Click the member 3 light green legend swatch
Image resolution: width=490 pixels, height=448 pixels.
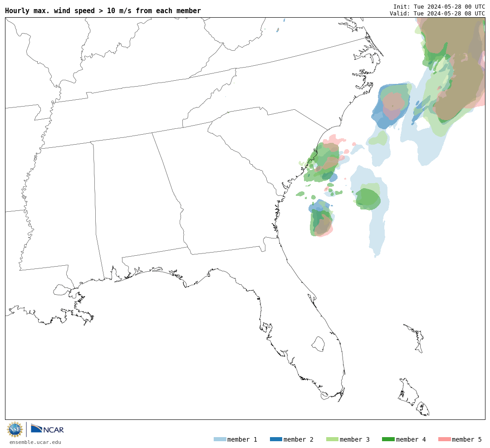(332, 439)
